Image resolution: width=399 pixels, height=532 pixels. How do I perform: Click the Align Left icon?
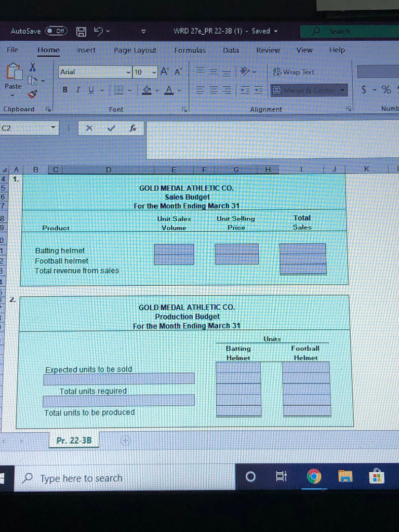click(201, 90)
